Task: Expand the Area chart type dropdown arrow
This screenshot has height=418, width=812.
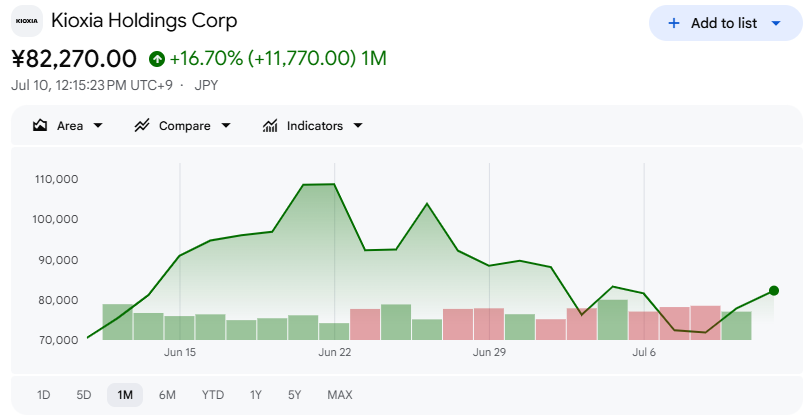Action: [x=98, y=126]
